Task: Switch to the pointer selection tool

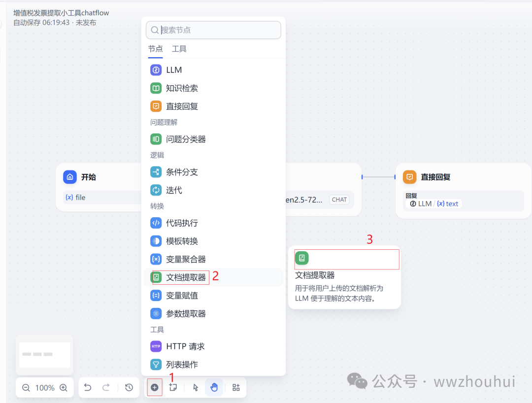Action: click(x=195, y=388)
